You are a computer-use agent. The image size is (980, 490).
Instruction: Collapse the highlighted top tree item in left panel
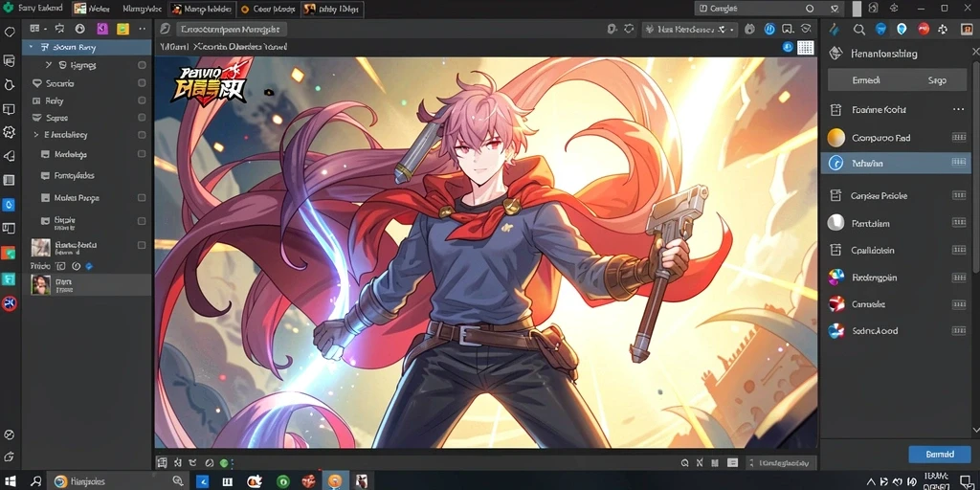tap(31, 47)
